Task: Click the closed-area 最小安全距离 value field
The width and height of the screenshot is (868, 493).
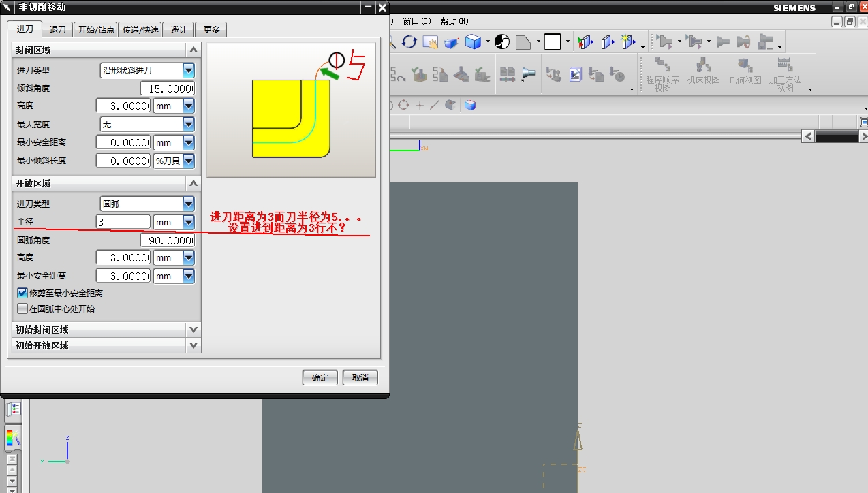Action: (123, 142)
